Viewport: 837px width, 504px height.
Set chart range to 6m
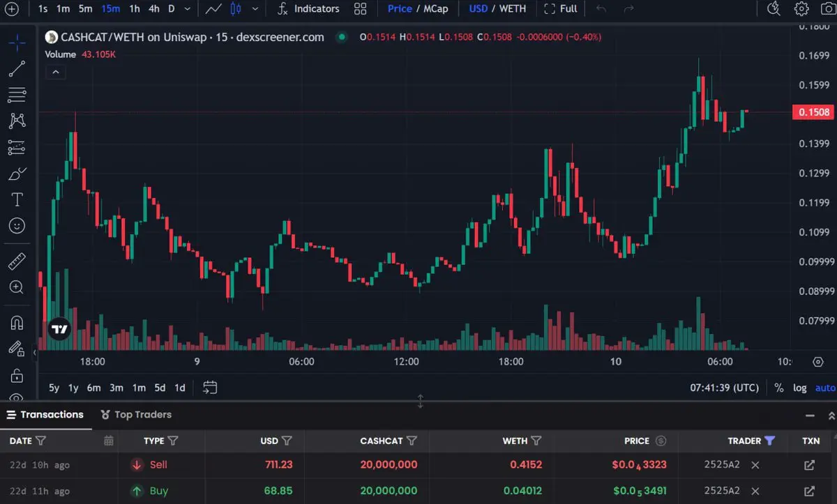coord(93,388)
